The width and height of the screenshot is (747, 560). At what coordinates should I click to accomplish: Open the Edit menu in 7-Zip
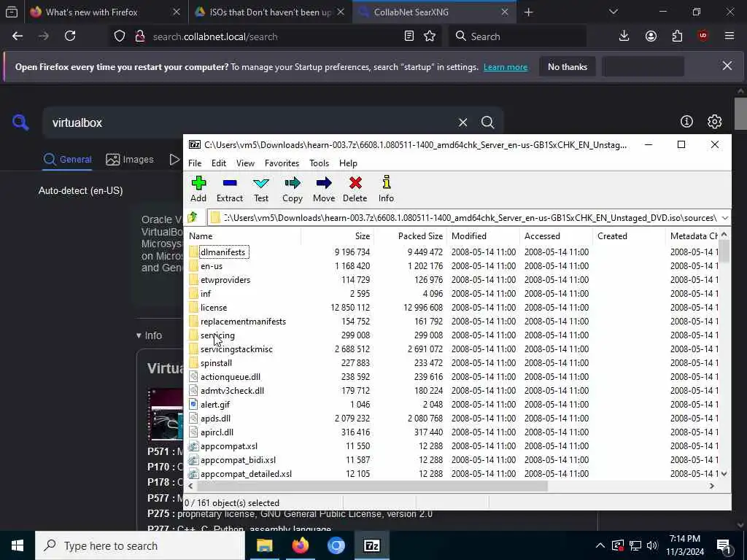pos(219,163)
